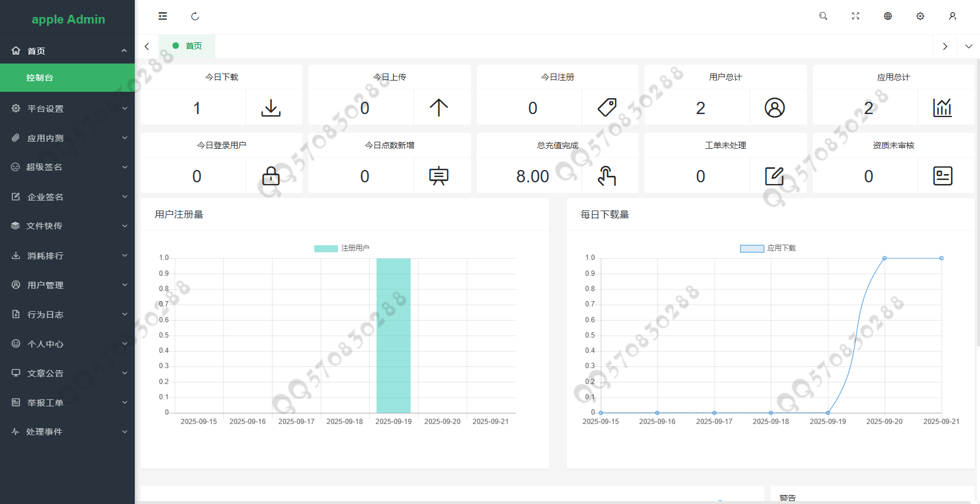Click the download icon in 今日下载 card
The width and height of the screenshot is (980, 504).
point(271,108)
